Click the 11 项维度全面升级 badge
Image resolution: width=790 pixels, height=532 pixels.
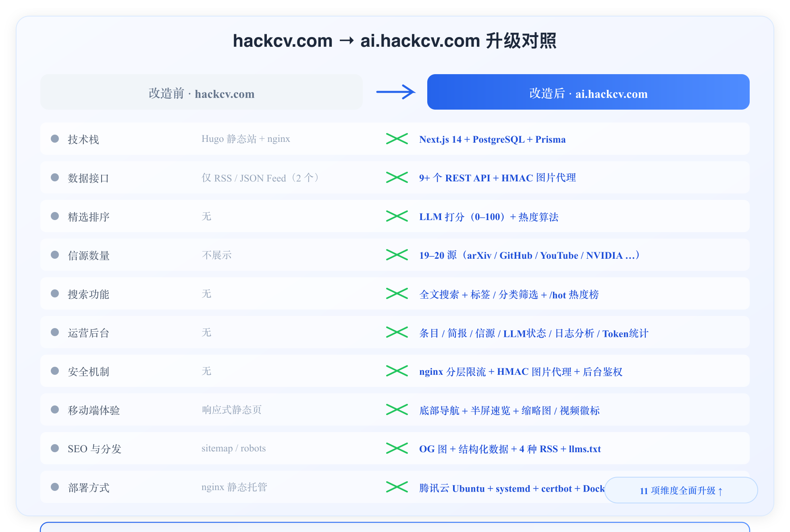(681, 490)
